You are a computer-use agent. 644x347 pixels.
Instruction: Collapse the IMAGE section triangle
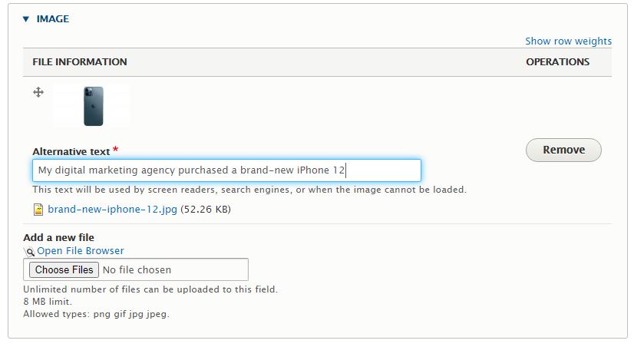point(26,19)
